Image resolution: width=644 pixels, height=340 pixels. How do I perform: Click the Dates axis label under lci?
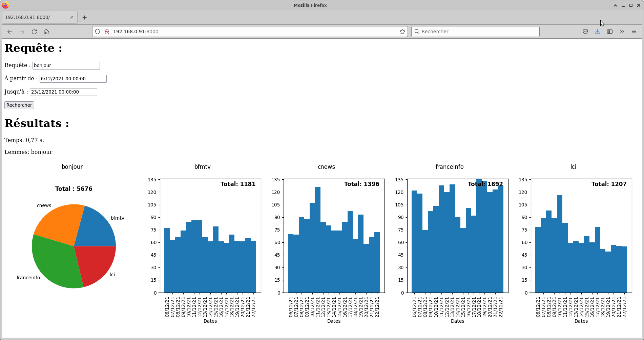(581, 321)
